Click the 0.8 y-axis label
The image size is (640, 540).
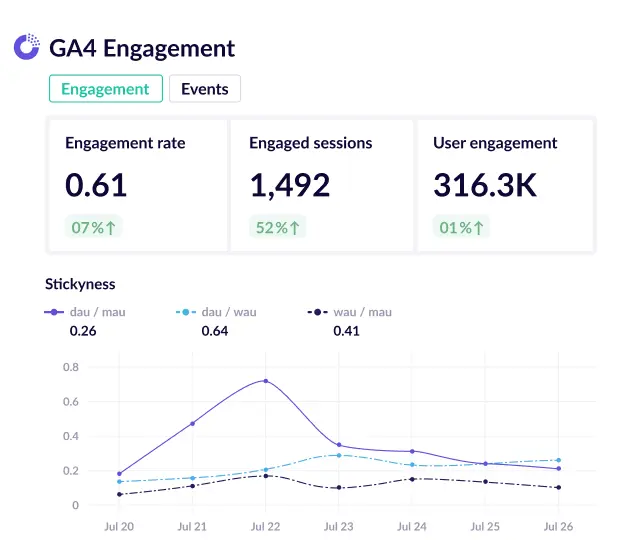click(x=71, y=367)
